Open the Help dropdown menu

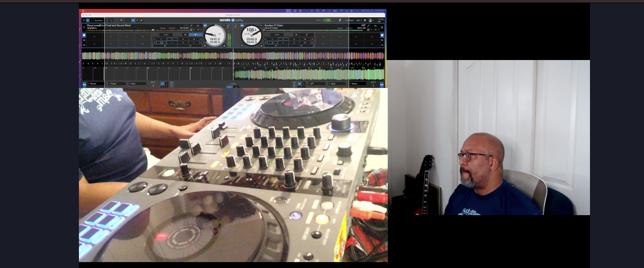point(358,20)
